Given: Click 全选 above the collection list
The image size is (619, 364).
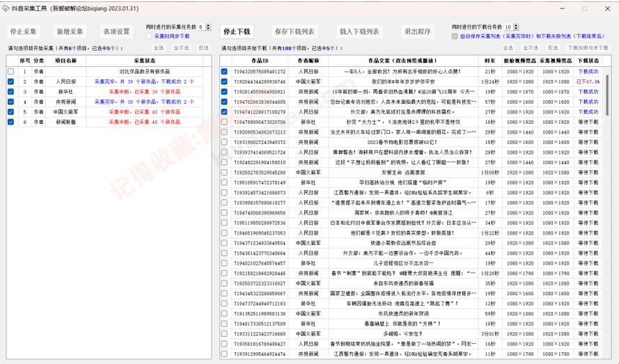Looking at the screenshot, I should coord(159,48).
